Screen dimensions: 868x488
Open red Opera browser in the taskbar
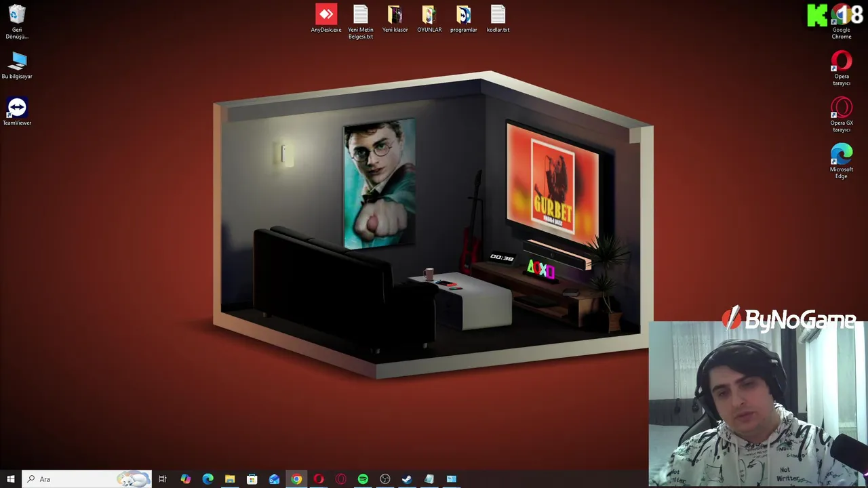click(319, 479)
